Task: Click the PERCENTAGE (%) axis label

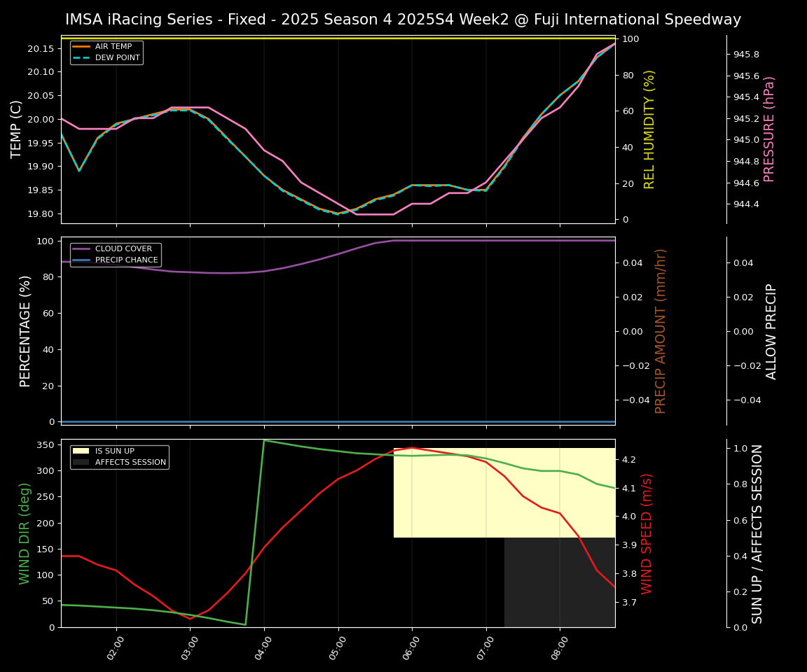Action: (x=25, y=331)
